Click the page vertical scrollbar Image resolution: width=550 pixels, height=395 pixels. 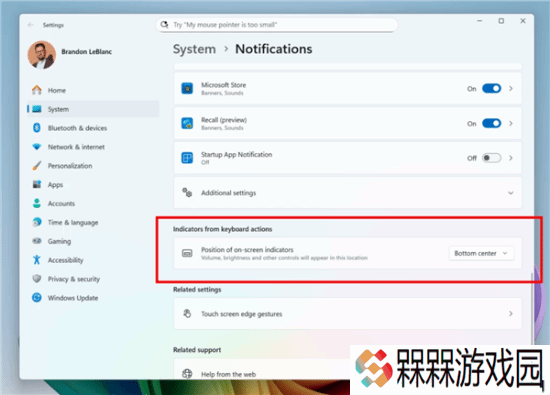(x=532, y=309)
